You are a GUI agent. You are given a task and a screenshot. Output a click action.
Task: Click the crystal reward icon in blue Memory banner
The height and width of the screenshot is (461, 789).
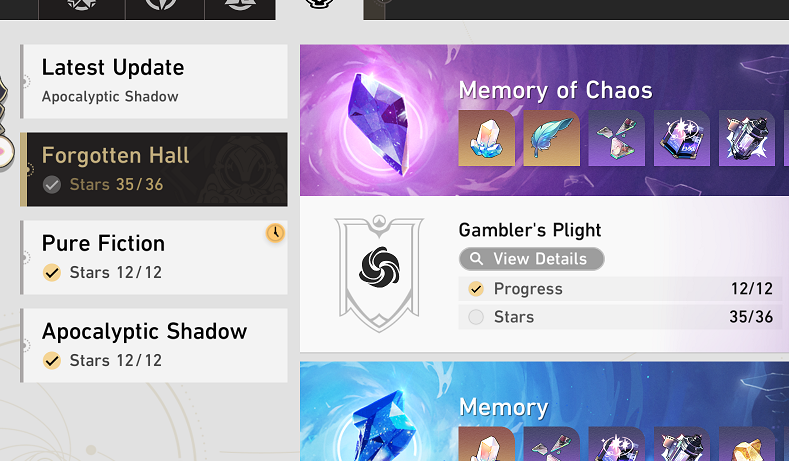[486, 444]
